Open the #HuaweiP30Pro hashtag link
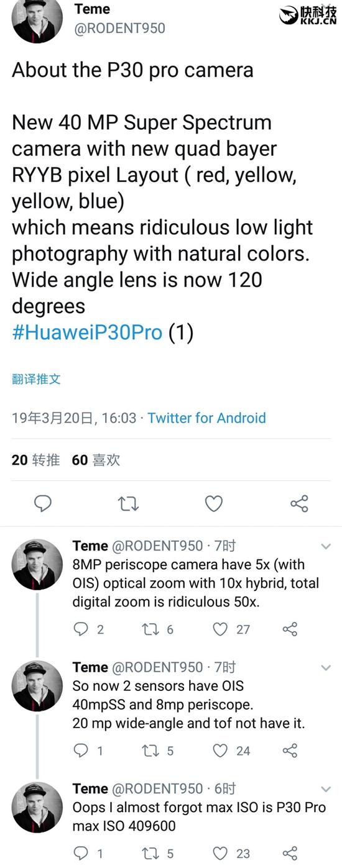The image size is (342, 868). [x=87, y=332]
